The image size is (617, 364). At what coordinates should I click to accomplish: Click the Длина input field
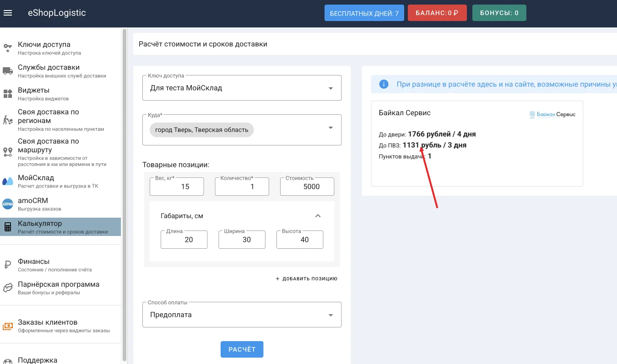184,240
